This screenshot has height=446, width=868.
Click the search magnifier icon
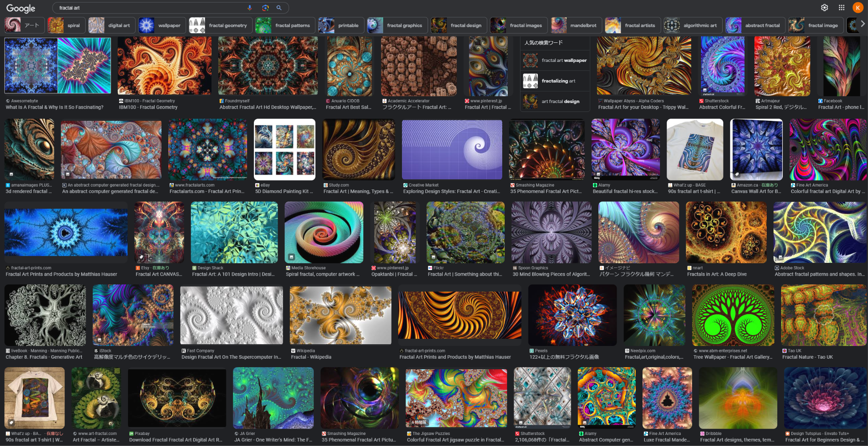click(279, 8)
